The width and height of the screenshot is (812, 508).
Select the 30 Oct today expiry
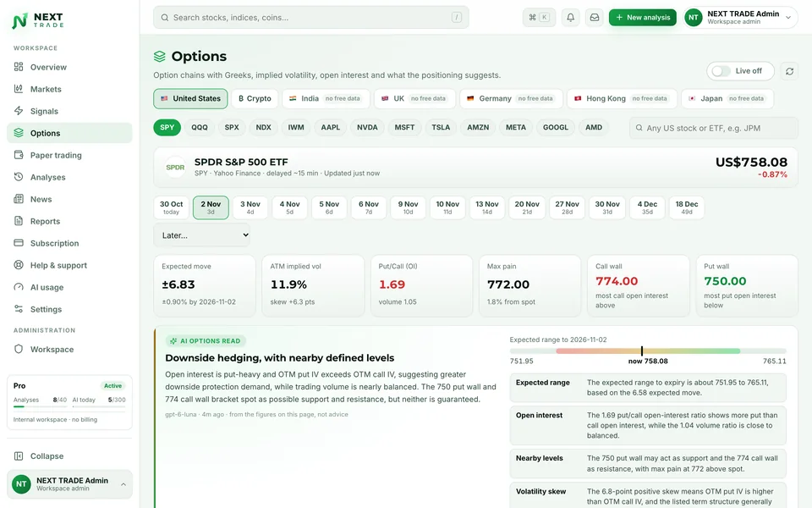coord(172,207)
